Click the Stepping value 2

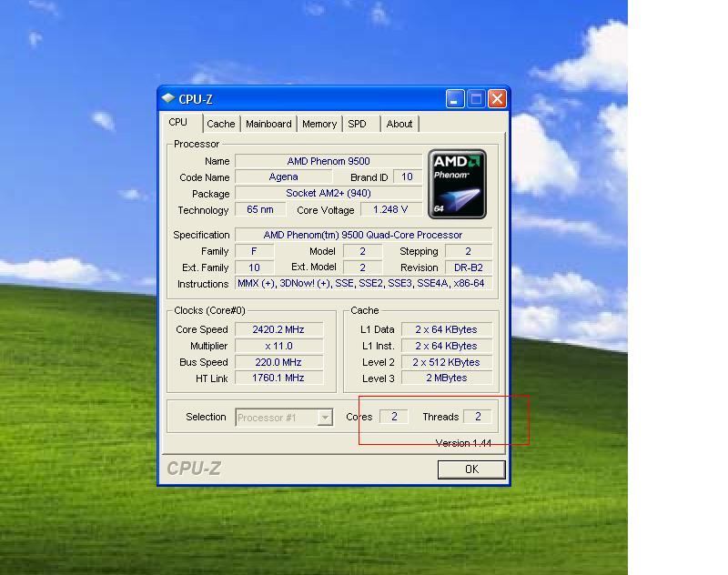point(468,251)
